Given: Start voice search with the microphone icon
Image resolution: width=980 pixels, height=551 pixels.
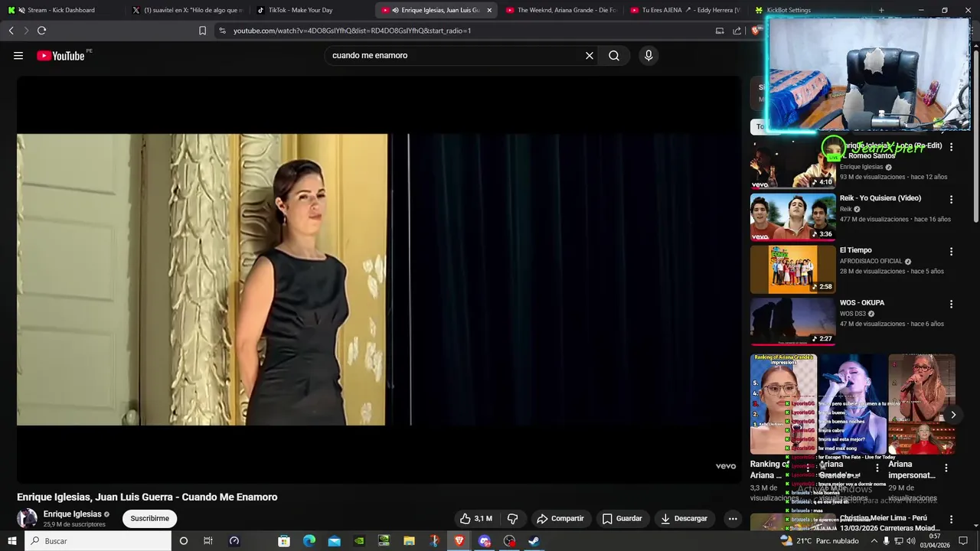Looking at the screenshot, I should click(x=648, y=56).
